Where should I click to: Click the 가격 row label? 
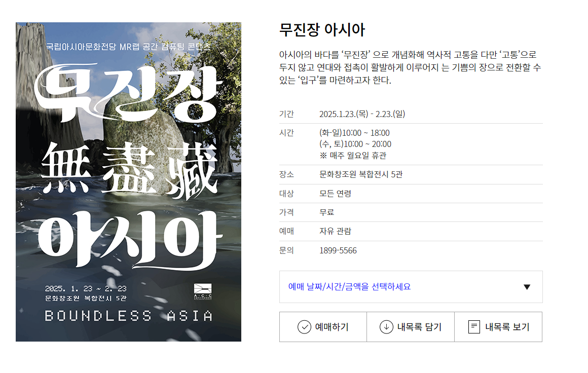286,212
